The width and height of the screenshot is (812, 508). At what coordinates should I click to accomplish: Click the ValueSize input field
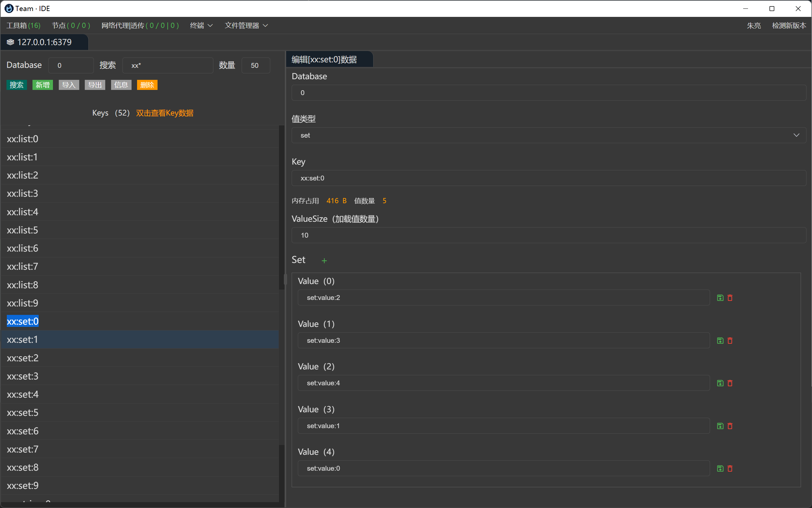pyautogui.click(x=549, y=235)
